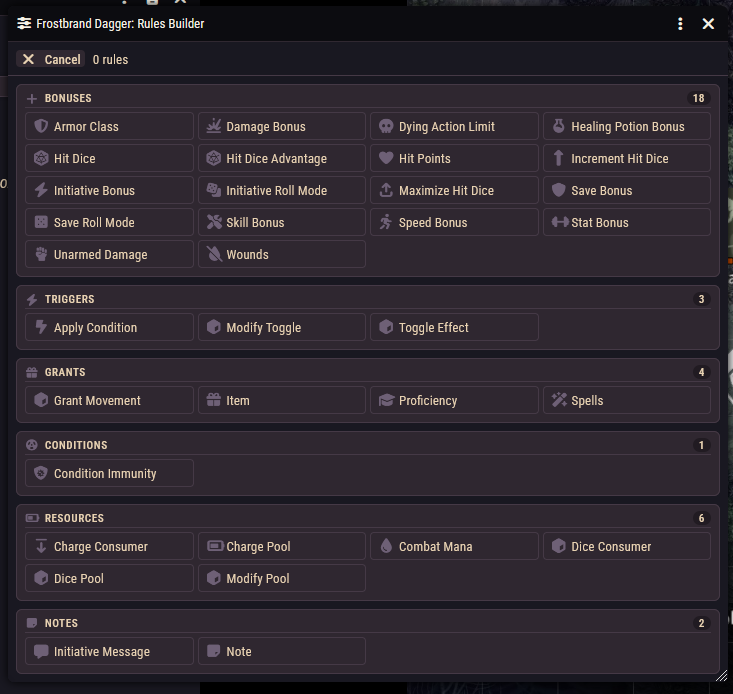
Task: Collapse the GRANTS section header
Action: pyautogui.click(x=368, y=372)
